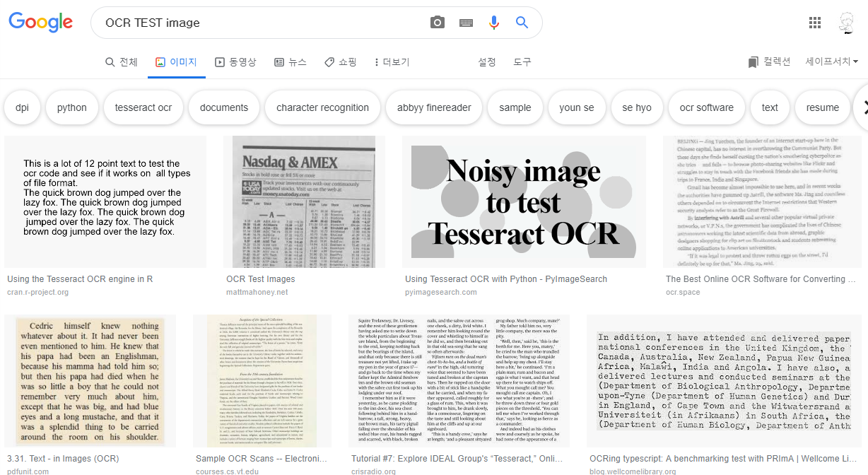Open 'OCR Test Images' result title
The image size is (868, 475).
261,279
